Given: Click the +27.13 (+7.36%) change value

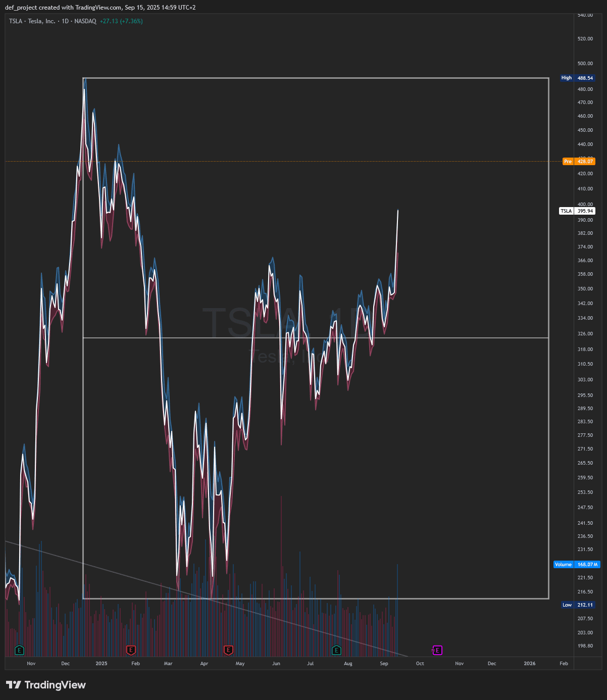Looking at the screenshot, I should pos(121,21).
